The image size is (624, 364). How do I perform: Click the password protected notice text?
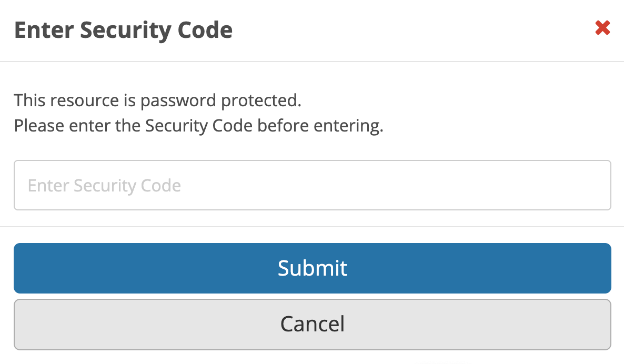click(157, 100)
